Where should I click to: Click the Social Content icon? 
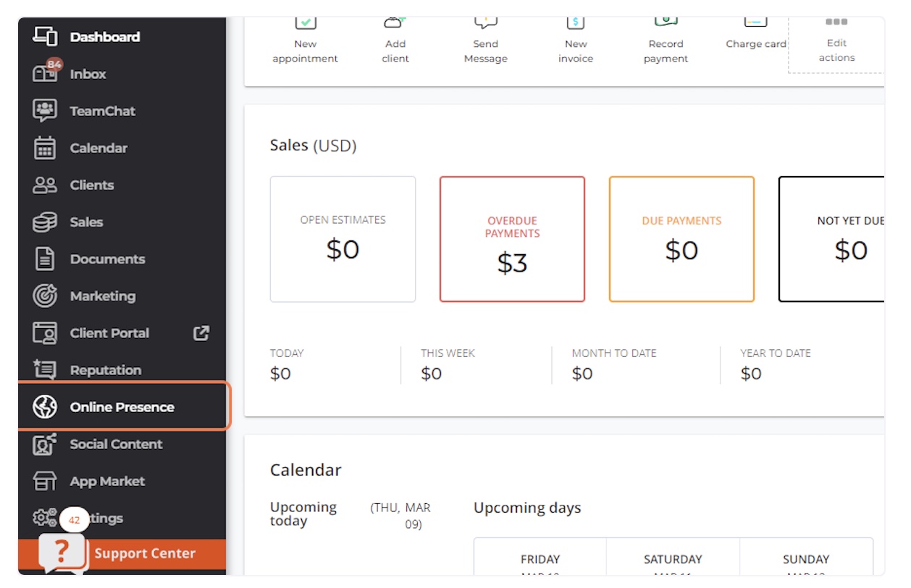[x=45, y=444]
